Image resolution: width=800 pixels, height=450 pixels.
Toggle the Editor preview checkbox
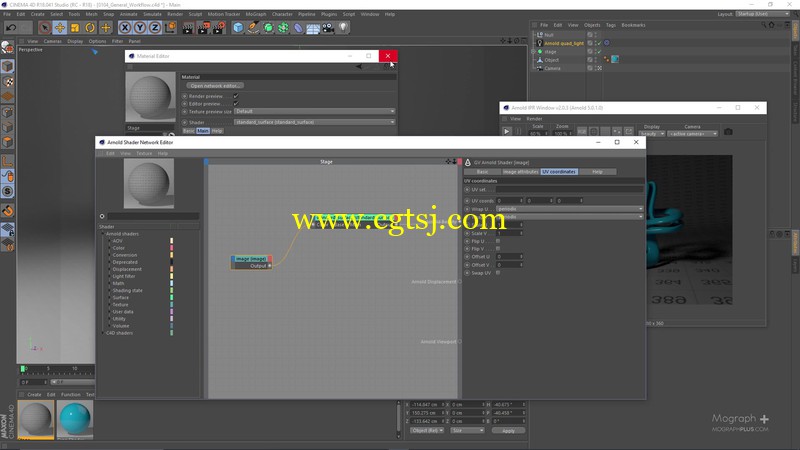[x=236, y=104]
